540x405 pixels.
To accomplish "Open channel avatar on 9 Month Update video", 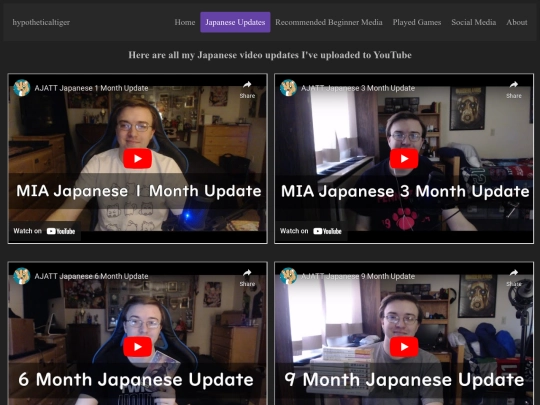I will [288, 276].
